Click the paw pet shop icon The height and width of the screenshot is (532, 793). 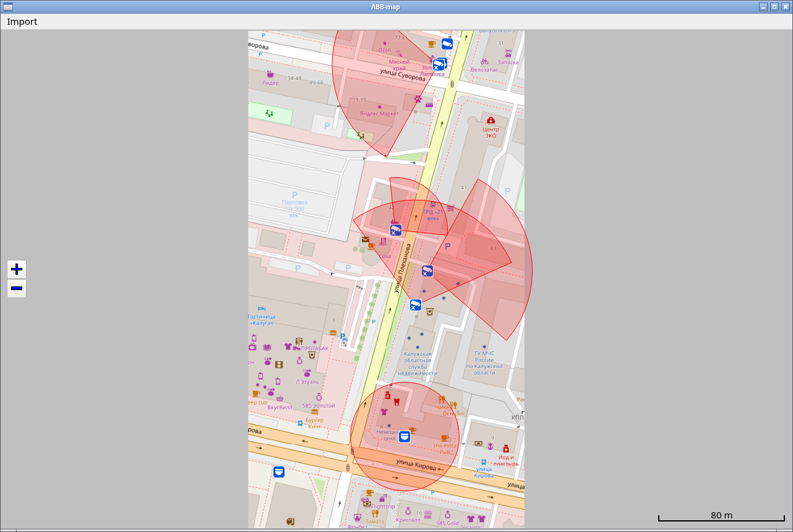tap(418, 98)
